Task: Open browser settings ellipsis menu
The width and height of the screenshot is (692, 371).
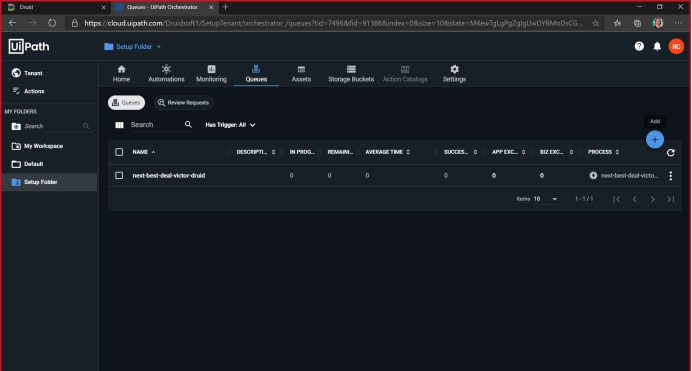Action: [678, 23]
